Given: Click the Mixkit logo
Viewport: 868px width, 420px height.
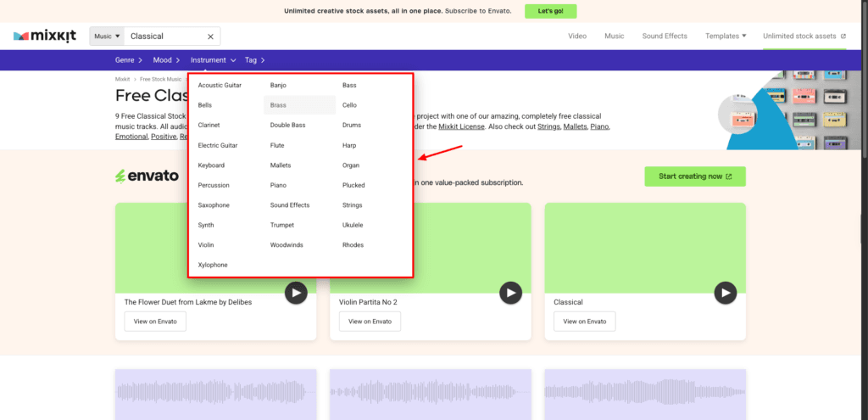Looking at the screenshot, I should 45,36.
